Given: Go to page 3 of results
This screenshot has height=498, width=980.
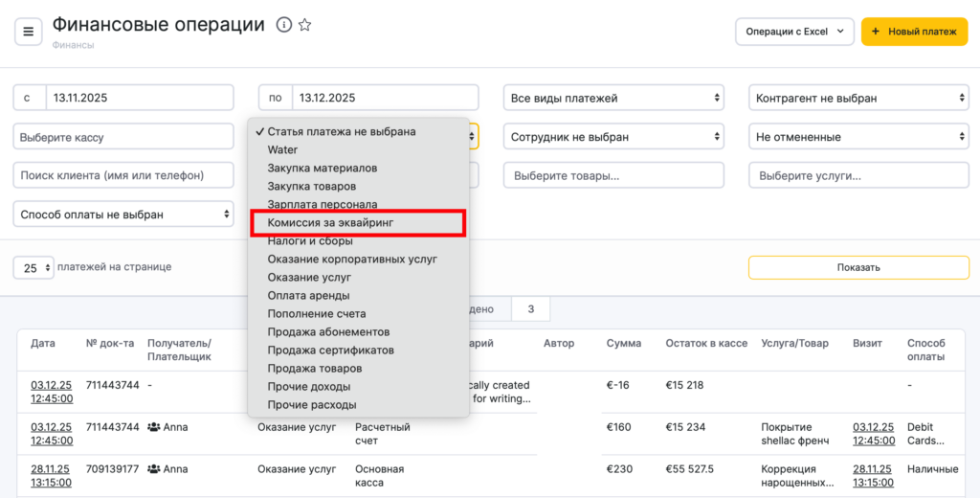Looking at the screenshot, I should pyautogui.click(x=530, y=308).
